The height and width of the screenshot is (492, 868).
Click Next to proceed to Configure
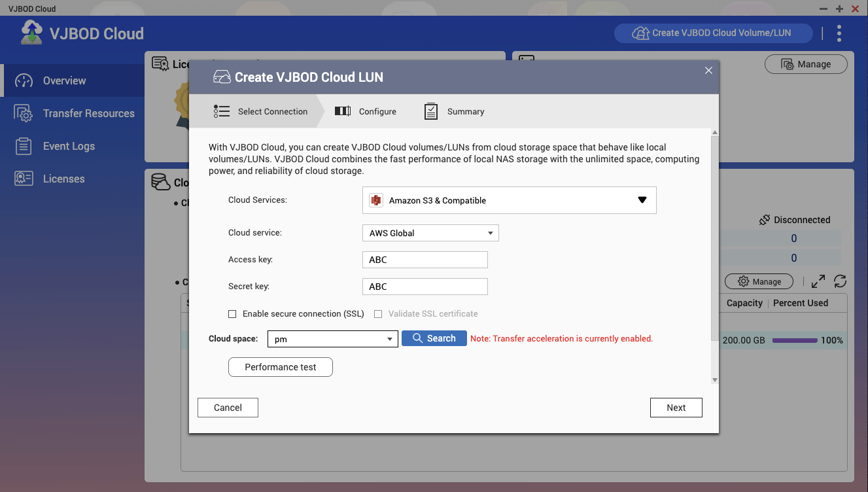click(676, 408)
